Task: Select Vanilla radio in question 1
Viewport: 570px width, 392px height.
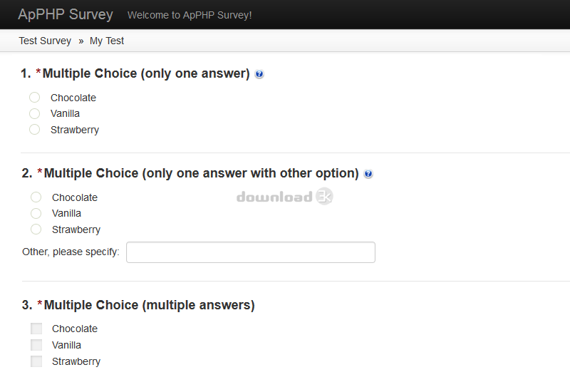Action: pyautogui.click(x=34, y=113)
